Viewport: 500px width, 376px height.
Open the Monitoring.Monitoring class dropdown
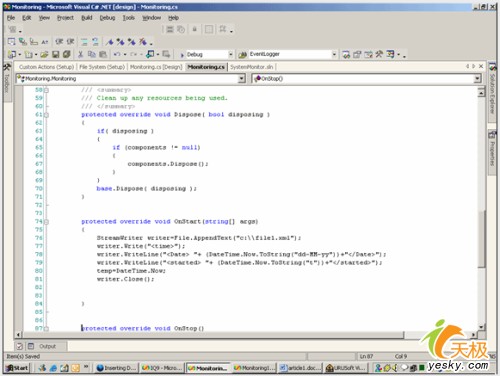pyautogui.click(x=242, y=79)
